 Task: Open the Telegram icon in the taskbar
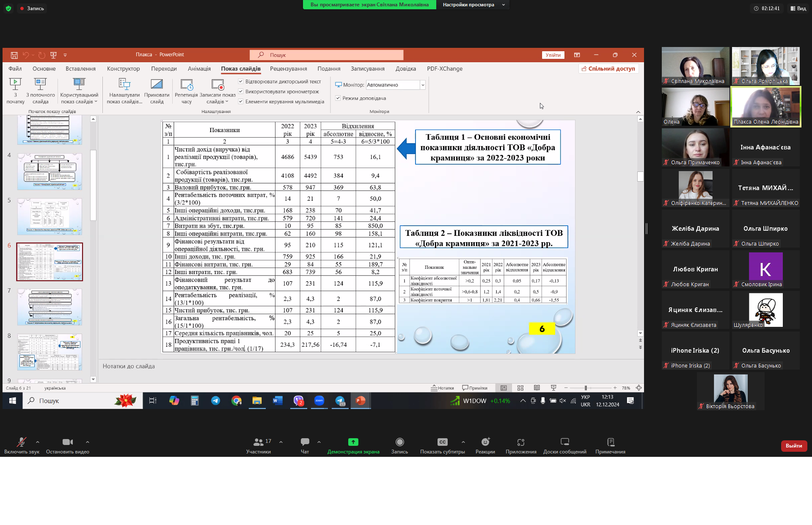point(215,401)
